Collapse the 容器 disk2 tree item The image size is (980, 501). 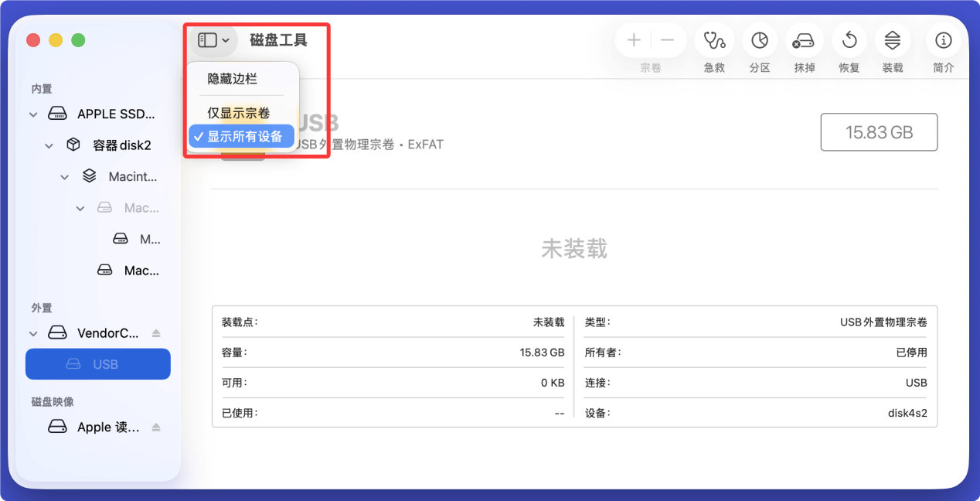49,145
